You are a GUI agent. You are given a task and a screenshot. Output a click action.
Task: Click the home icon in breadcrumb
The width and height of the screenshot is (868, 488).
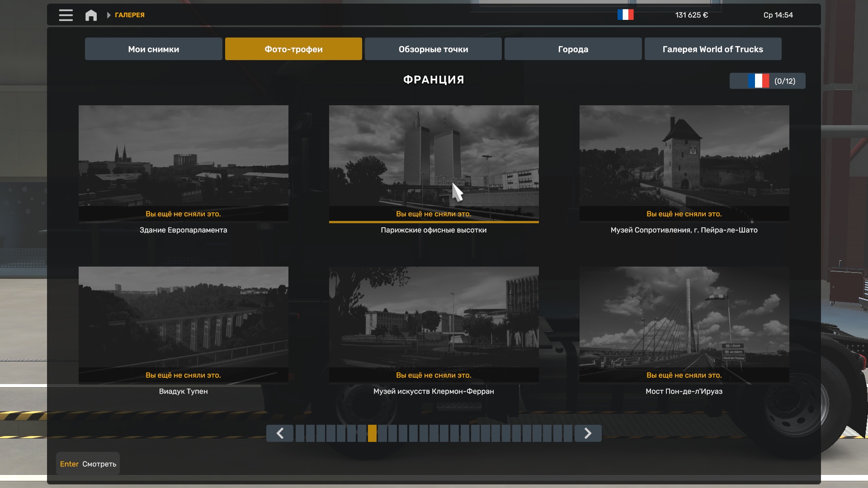[91, 15]
